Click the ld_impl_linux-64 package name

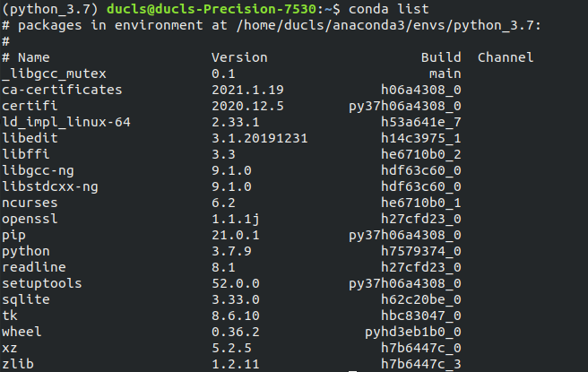(x=65, y=123)
